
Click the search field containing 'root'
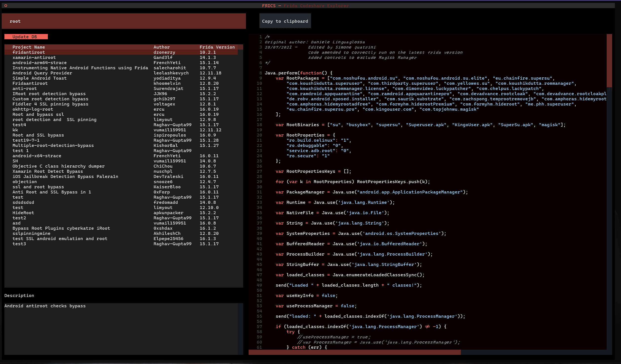click(123, 21)
